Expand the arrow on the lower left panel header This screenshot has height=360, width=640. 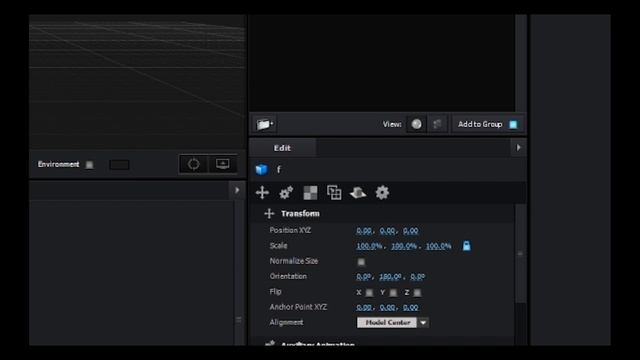coord(237,190)
